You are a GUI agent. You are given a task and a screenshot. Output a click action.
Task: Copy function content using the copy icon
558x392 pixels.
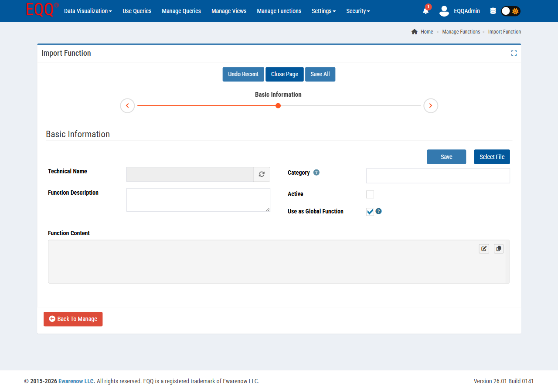pos(499,249)
